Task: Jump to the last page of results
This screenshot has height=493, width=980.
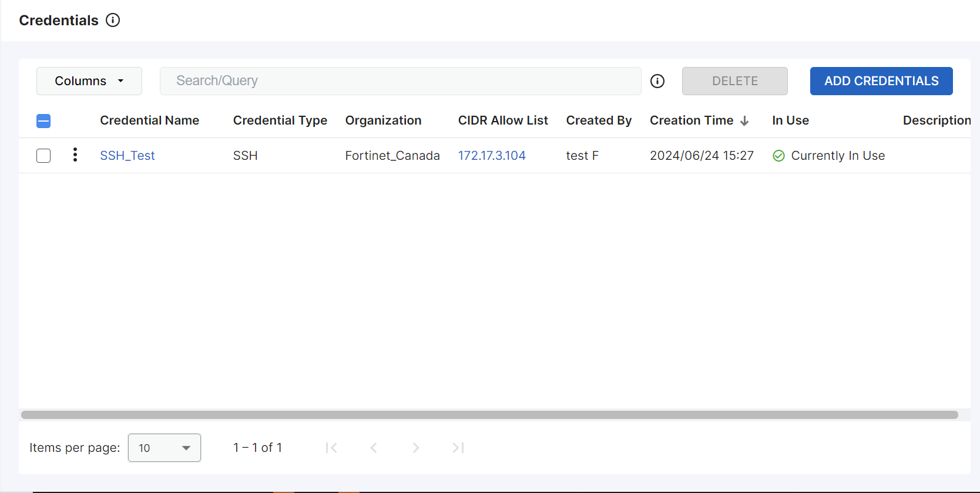Action: tap(458, 448)
